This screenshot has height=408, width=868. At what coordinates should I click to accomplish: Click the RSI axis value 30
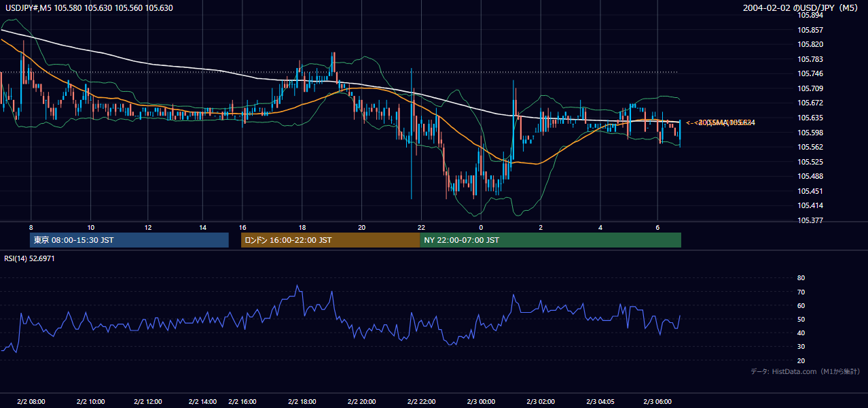pyautogui.click(x=801, y=347)
